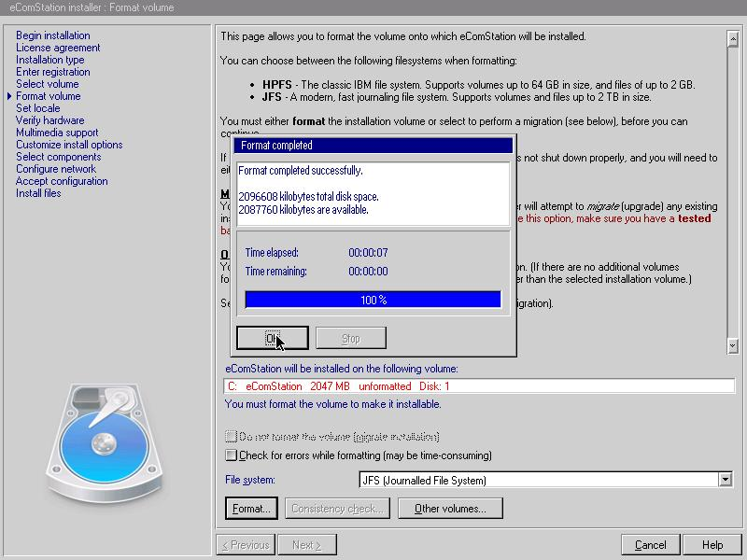Select Set locale step
Viewport: 747px width, 560px height.
coord(38,108)
